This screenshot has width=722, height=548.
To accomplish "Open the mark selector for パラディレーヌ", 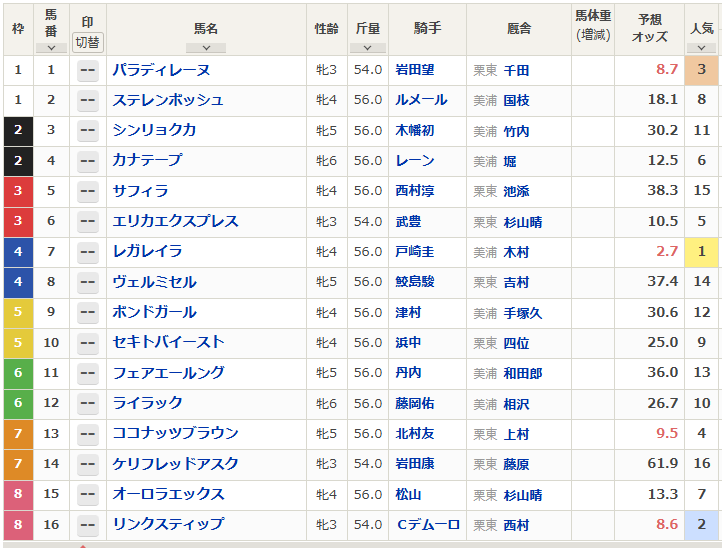I will pyautogui.click(x=88, y=70).
